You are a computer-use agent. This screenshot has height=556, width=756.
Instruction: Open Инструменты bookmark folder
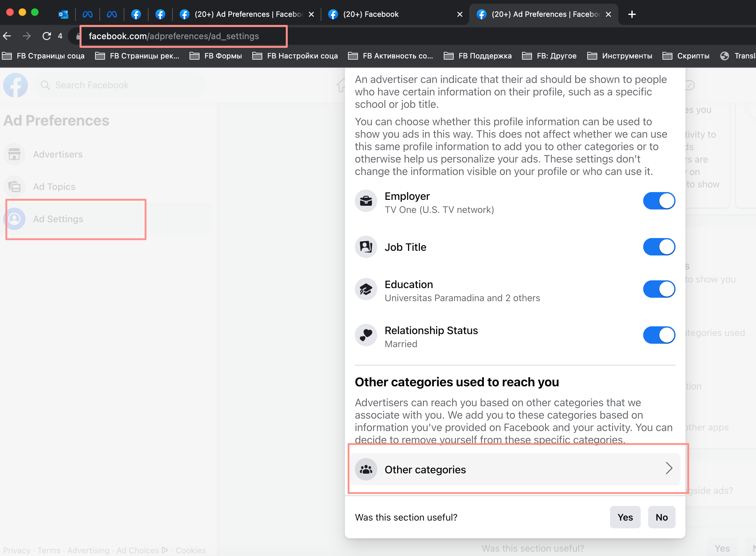[x=620, y=56]
